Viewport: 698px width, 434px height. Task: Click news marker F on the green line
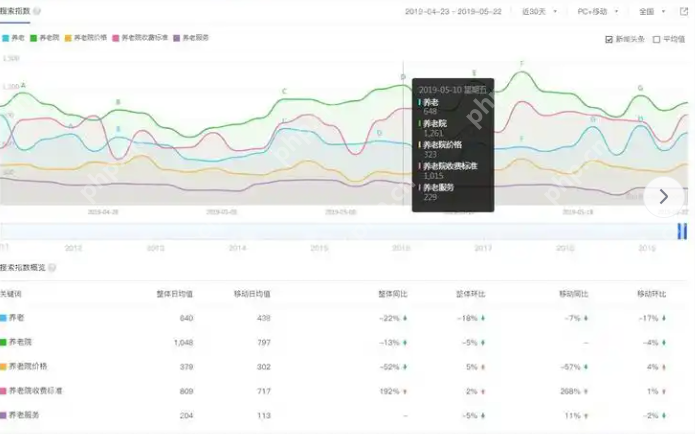[x=521, y=64]
